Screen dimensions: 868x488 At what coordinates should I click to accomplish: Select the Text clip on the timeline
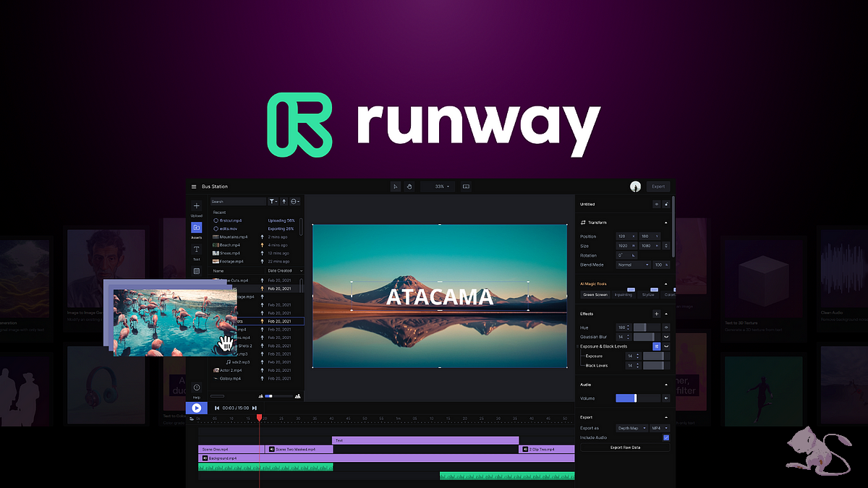(425, 440)
